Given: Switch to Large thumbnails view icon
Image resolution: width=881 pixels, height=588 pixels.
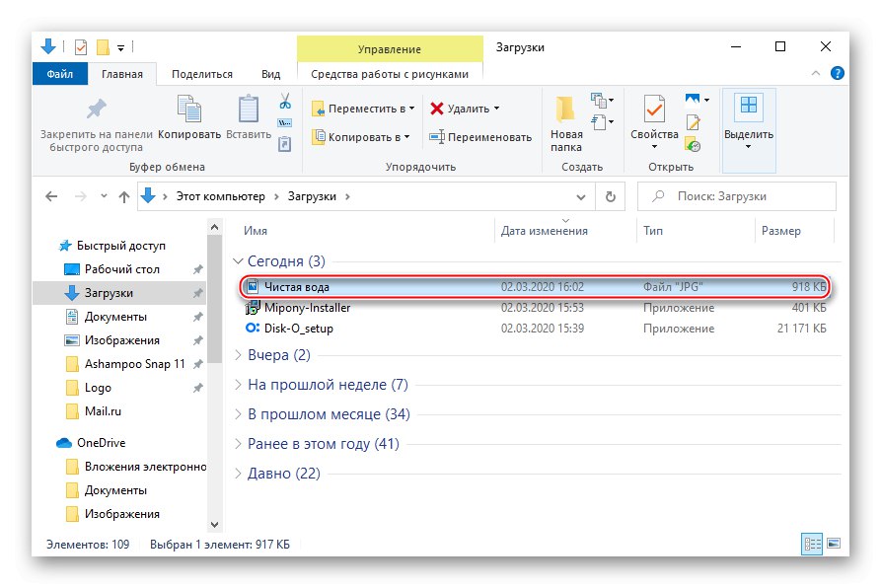Looking at the screenshot, I should (834, 544).
